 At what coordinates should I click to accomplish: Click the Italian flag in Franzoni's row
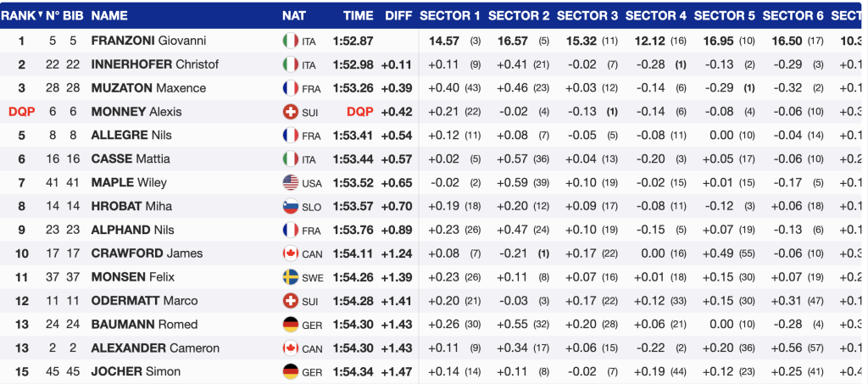(x=290, y=41)
